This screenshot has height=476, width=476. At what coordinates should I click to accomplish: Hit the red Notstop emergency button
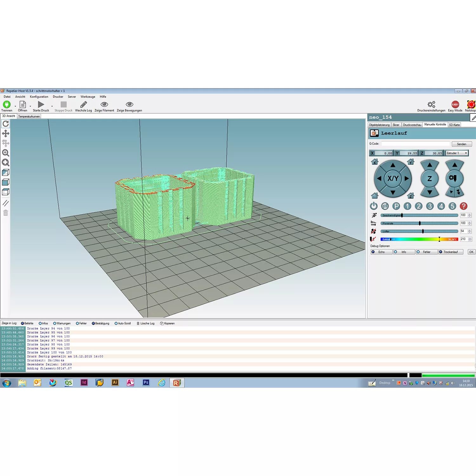(x=471, y=104)
